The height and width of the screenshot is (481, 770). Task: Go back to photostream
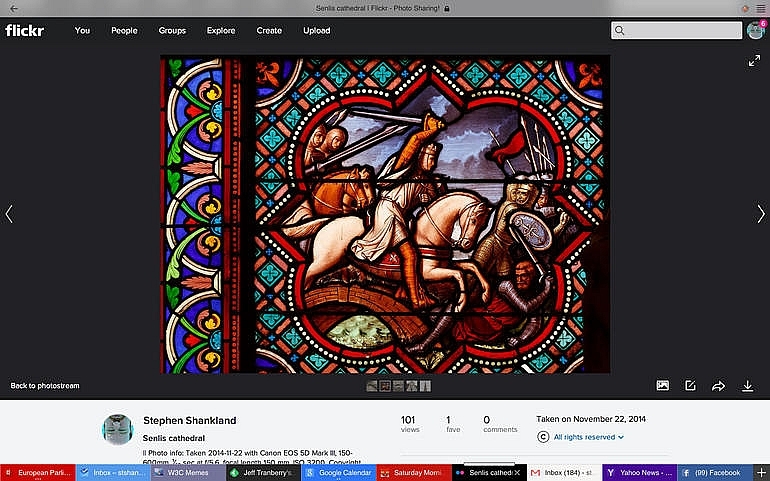tap(45, 385)
